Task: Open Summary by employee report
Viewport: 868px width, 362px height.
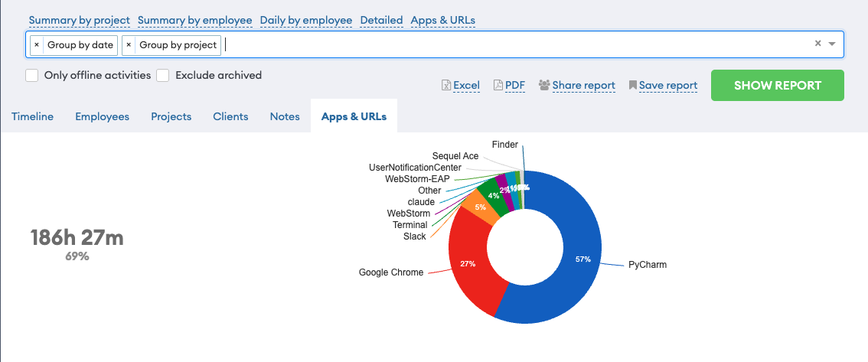Action: pos(195,21)
